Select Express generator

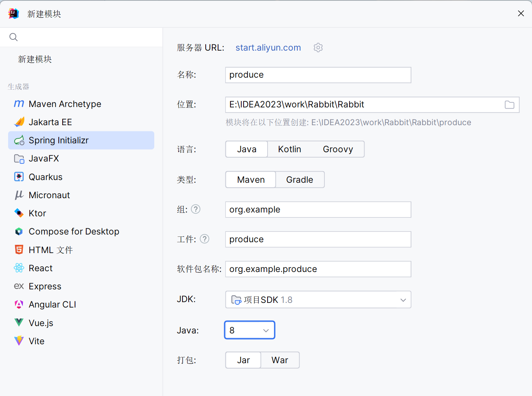point(81,286)
